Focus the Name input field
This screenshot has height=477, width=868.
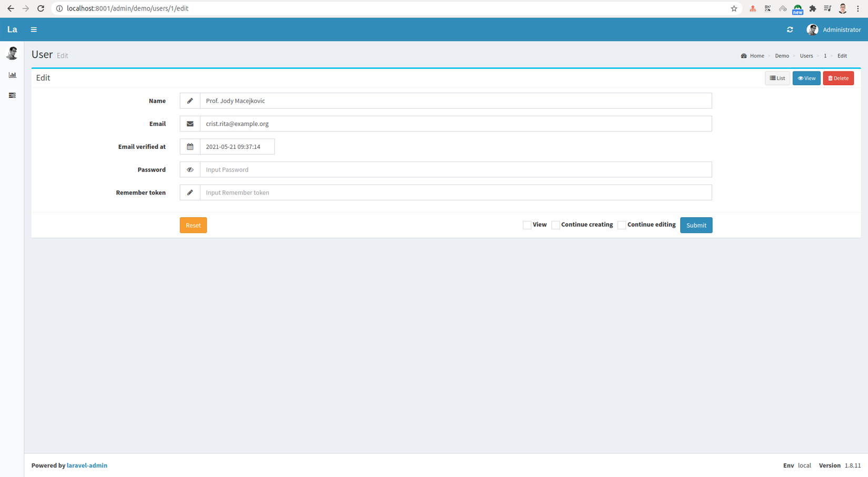pyautogui.click(x=456, y=100)
